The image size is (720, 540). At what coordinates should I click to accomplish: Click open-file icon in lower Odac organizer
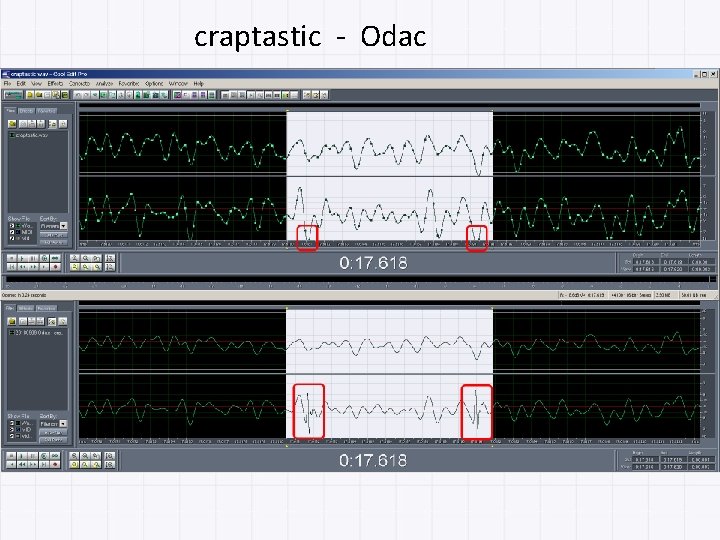pos(12,321)
